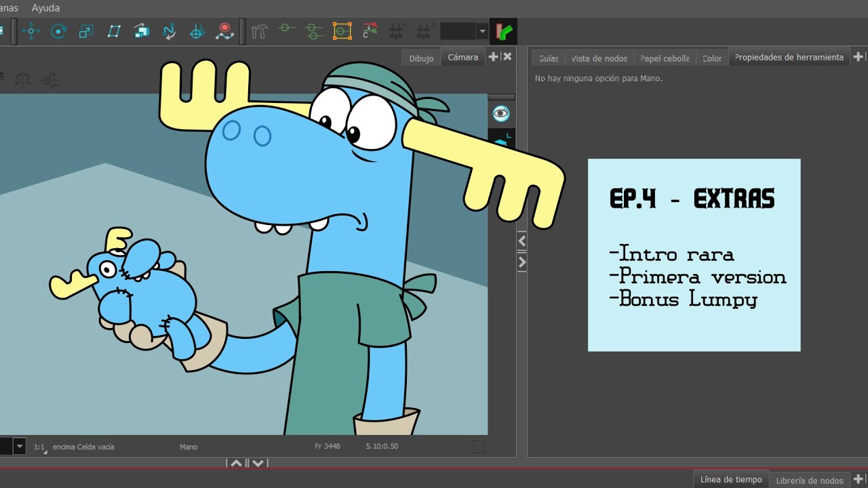This screenshot has height=488, width=868.
Task: Open the Rigging tool with hammers icon
Action: pyautogui.click(x=259, y=31)
